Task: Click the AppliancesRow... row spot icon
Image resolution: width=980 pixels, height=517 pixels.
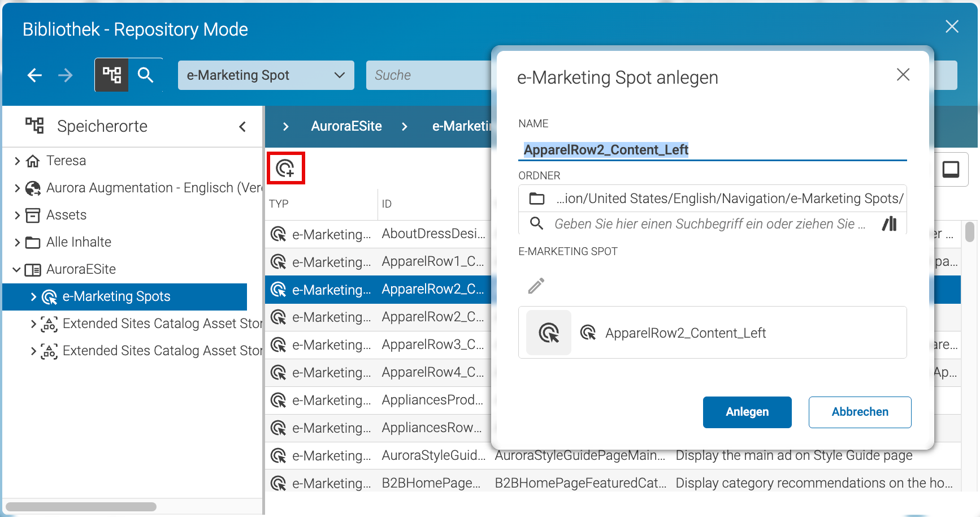Action: [x=278, y=428]
